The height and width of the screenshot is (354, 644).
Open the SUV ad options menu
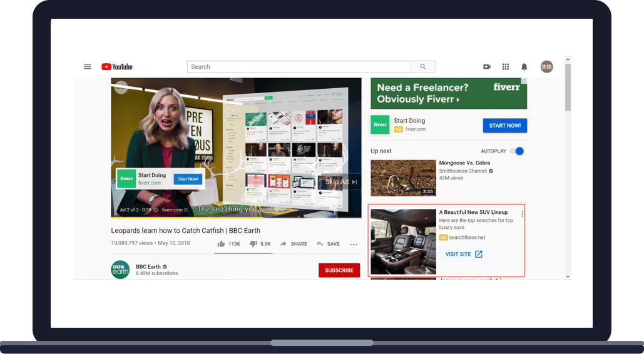pyautogui.click(x=522, y=214)
